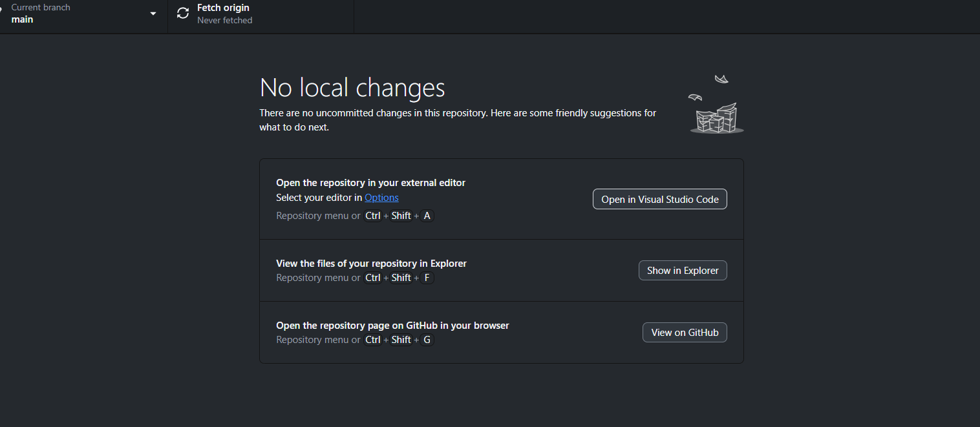Click the No local changes heading
Viewport: 980px width, 427px height.
click(352, 88)
